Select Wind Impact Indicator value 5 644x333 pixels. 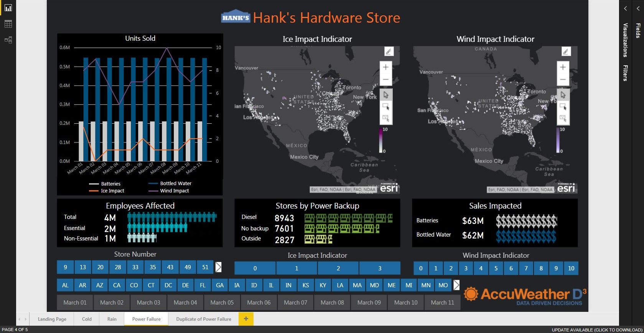click(x=496, y=268)
